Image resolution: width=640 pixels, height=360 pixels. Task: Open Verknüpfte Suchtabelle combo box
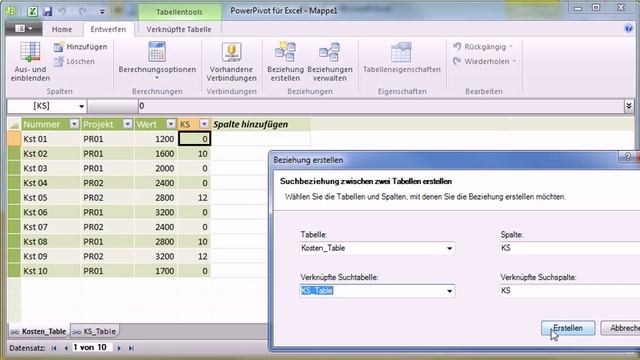(377, 291)
